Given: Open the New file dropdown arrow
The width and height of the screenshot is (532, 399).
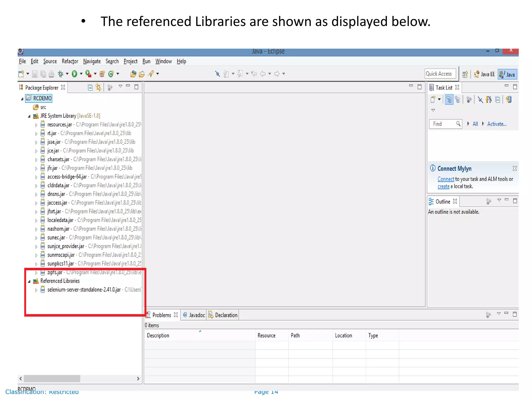Looking at the screenshot, I should [28, 74].
